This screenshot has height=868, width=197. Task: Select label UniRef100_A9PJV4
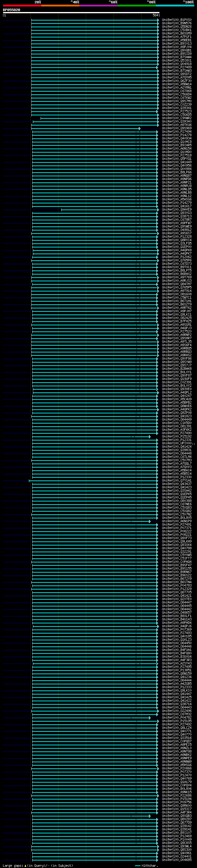tap(176, 47)
